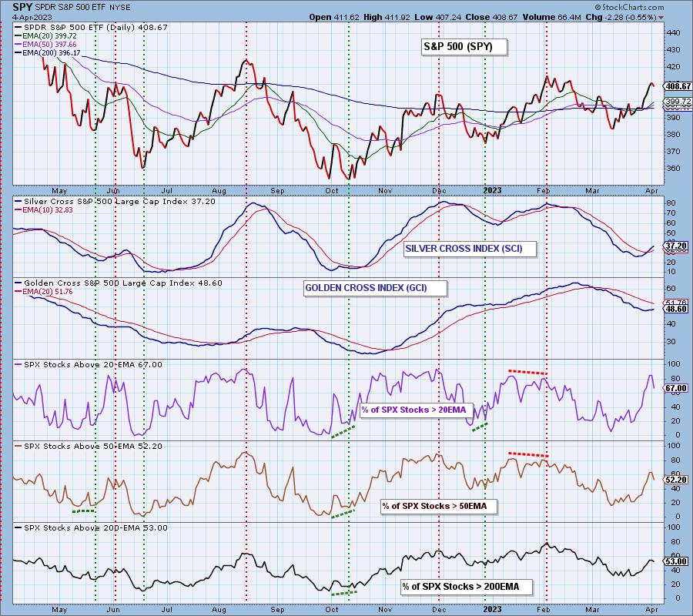Click "Oct" on the bottom time axis
Viewport: 693px width, 616px height.
[331, 609]
